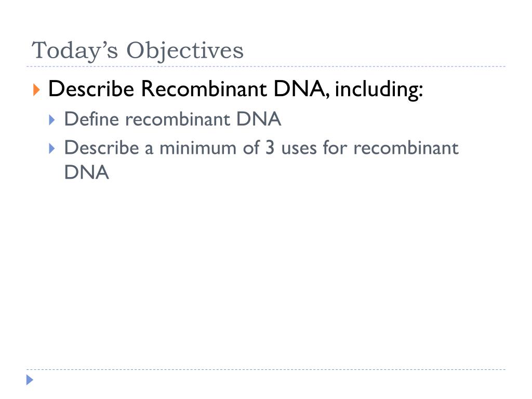Viewport: 532px width, 399px height.
Task: Click the word Objectives in the title
Action: pyautogui.click(x=185, y=51)
